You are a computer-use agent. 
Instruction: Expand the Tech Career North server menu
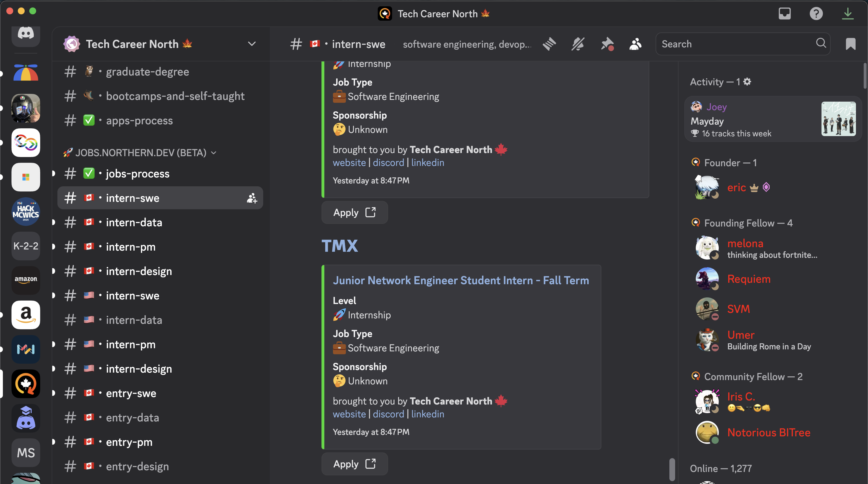pos(252,44)
